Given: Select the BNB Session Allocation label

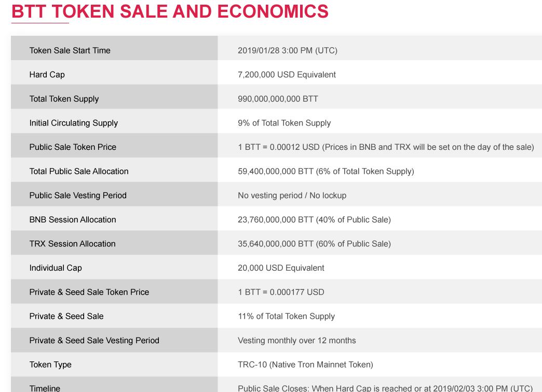Looking at the screenshot, I should click(73, 220).
